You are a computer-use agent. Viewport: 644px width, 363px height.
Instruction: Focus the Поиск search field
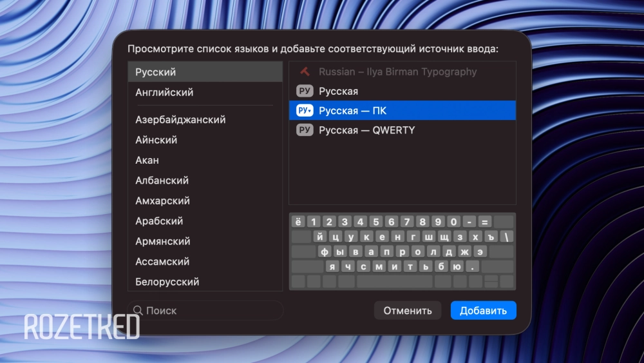[x=209, y=310]
